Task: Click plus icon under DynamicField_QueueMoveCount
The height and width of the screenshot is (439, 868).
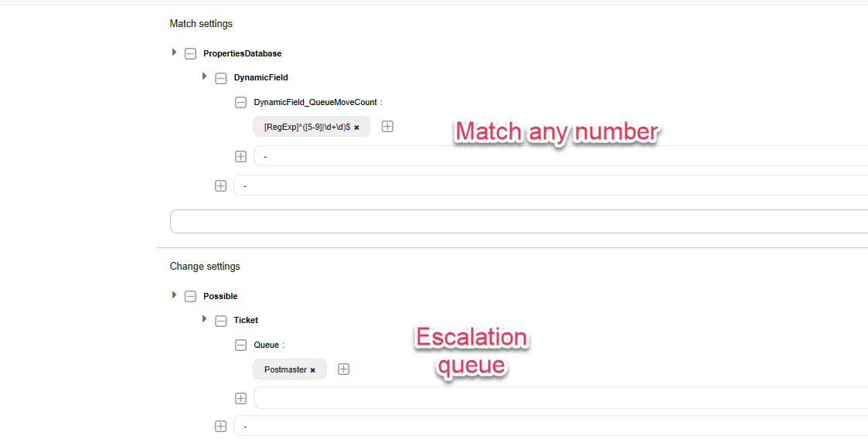Action: [x=241, y=156]
